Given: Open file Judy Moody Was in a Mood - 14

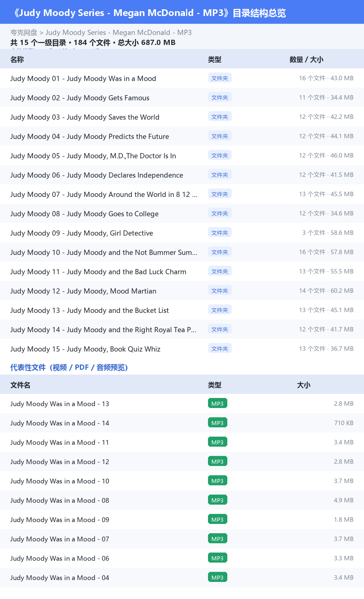Looking at the screenshot, I should click(60, 423).
